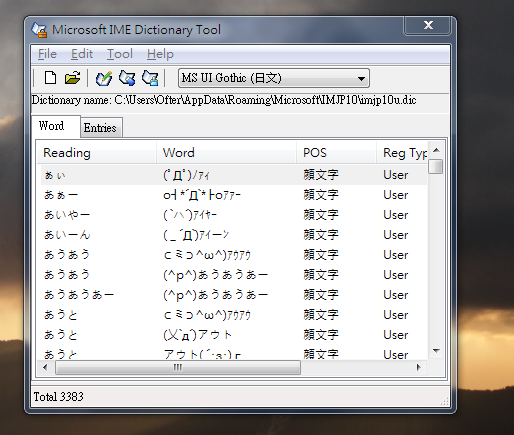Sort by the Word column header
Image resolution: width=514 pixels, height=435 pixels.
(226, 153)
